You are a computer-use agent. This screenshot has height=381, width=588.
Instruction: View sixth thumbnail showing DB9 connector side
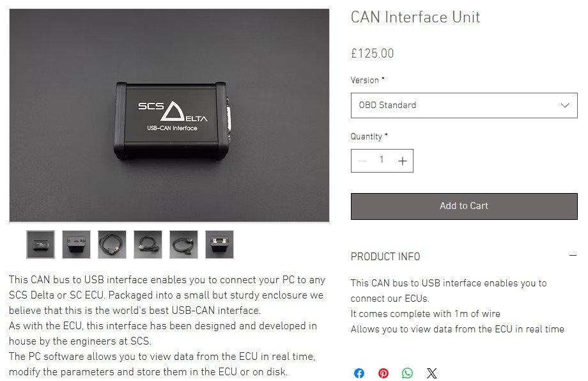point(219,244)
